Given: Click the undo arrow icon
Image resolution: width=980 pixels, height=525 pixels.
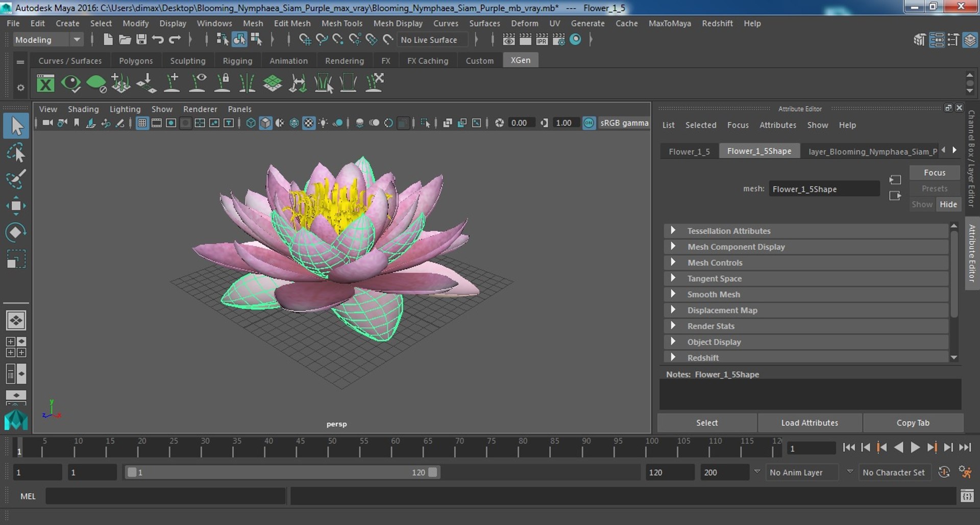Looking at the screenshot, I should (x=158, y=39).
